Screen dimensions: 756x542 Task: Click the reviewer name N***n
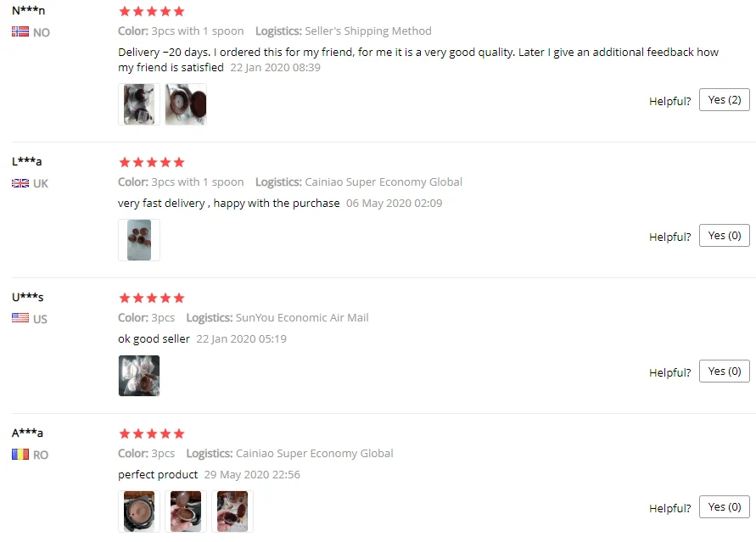pyautogui.click(x=29, y=10)
